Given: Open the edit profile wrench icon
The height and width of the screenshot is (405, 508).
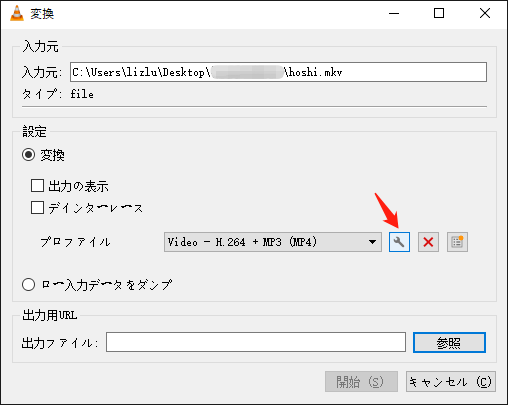Looking at the screenshot, I should coord(399,242).
